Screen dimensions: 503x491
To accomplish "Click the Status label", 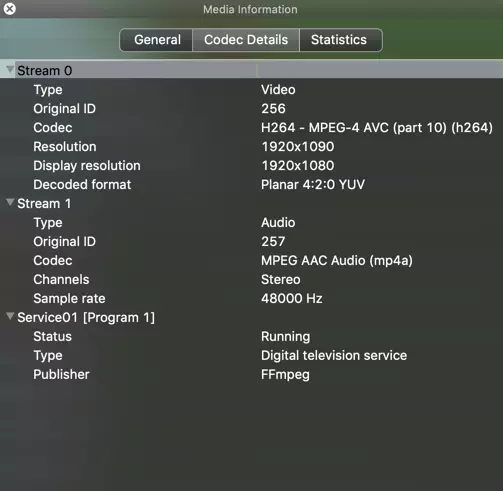I will pos(52,337).
